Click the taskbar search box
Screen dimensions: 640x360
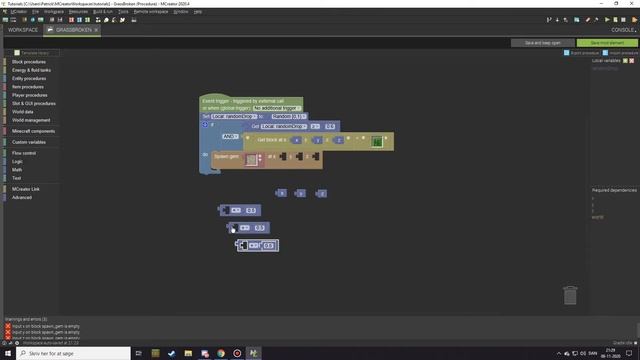pos(73,353)
